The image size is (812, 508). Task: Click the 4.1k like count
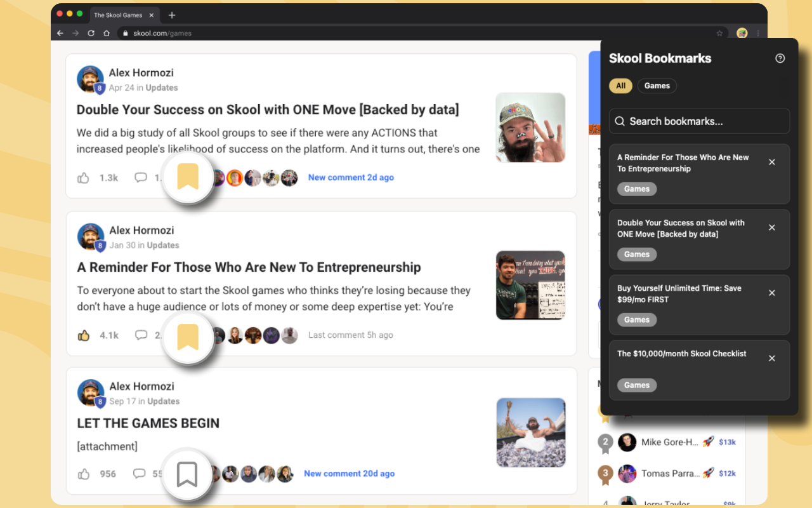tap(109, 335)
